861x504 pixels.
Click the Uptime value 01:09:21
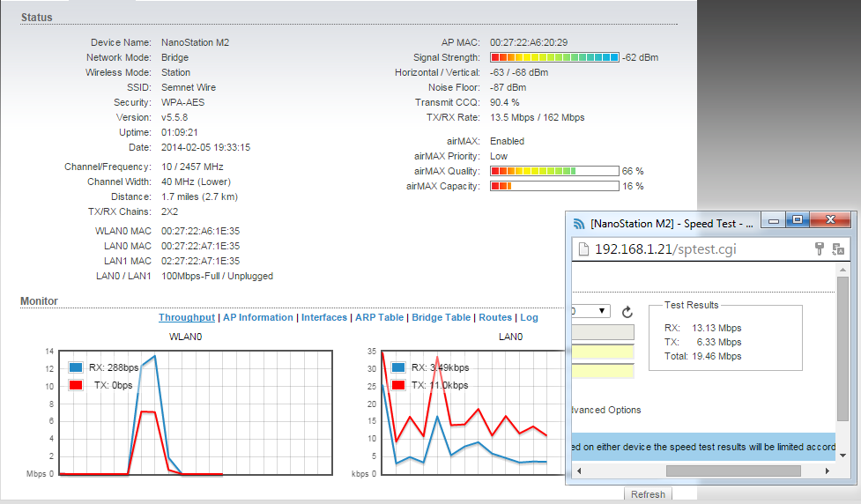tap(180, 132)
